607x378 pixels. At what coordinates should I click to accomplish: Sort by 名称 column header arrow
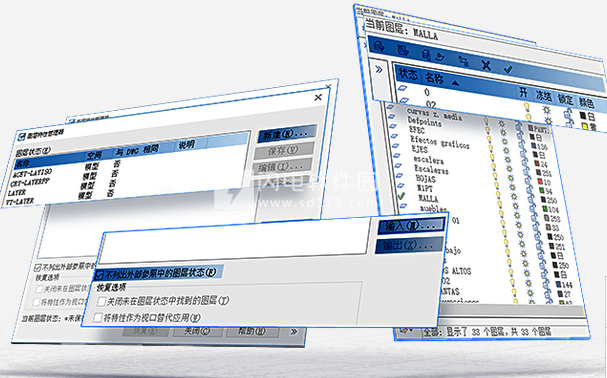(x=456, y=82)
